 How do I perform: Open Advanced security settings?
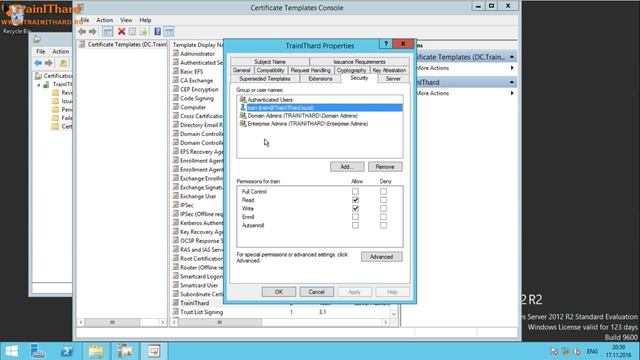pyautogui.click(x=381, y=257)
